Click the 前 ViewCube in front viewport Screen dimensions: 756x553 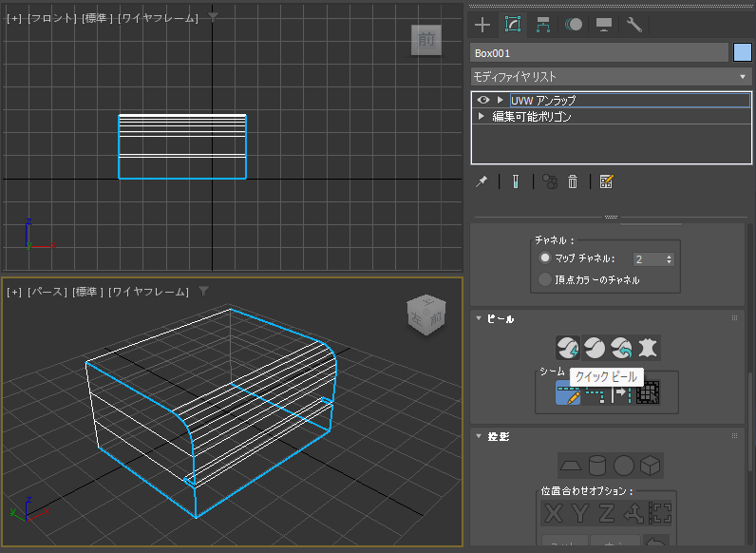pyautogui.click(x=426, y=40)
